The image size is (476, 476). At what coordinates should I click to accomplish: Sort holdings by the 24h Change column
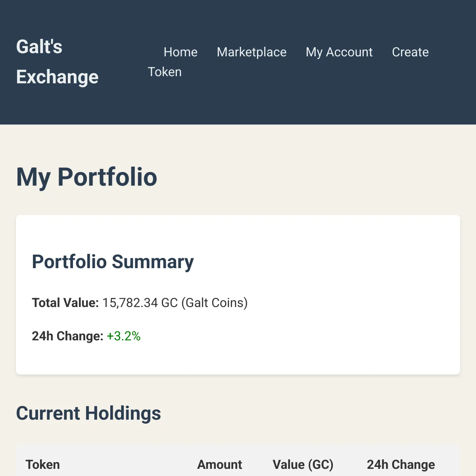click(x=401, y=464)
